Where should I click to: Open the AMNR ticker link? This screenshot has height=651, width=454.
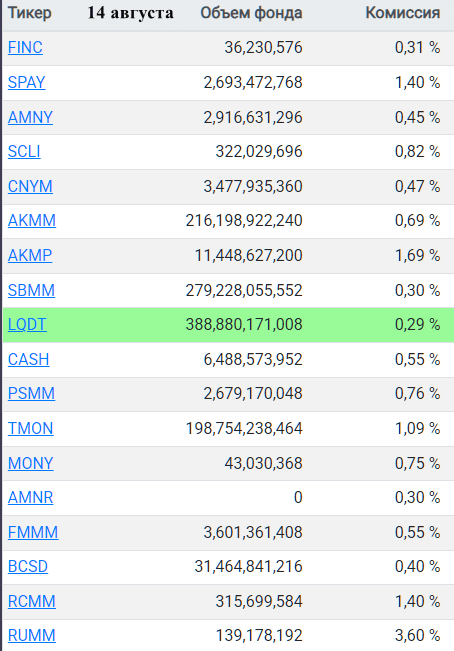(31, 497)
